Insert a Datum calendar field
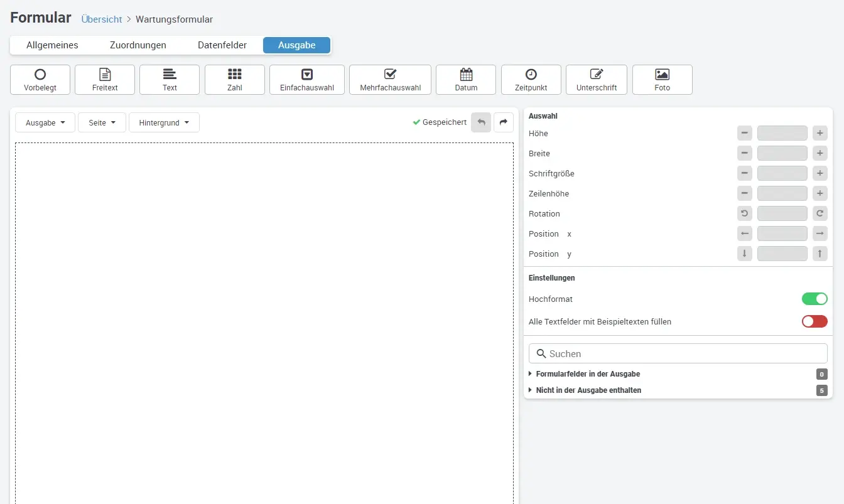Image resolution: width=844 pixels, height=504 pixels. (x=466, y=80)
